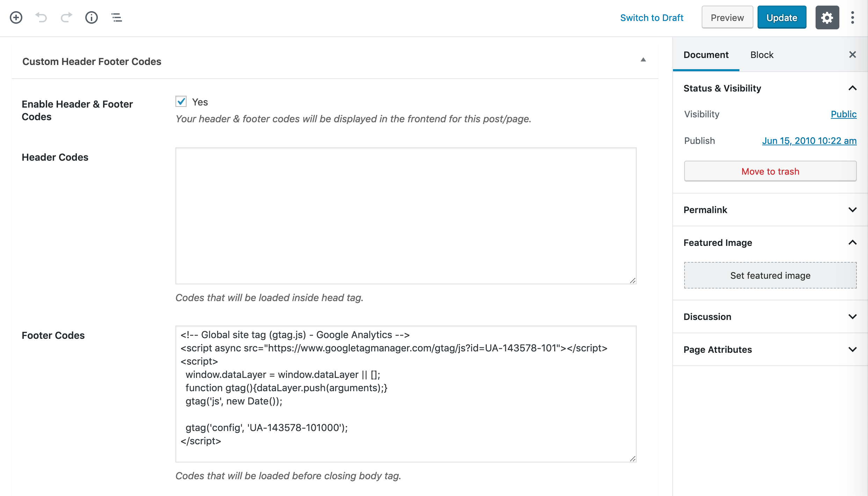Click the Add block plus icon
Screen dimensions: 868x496
[16, 17]
